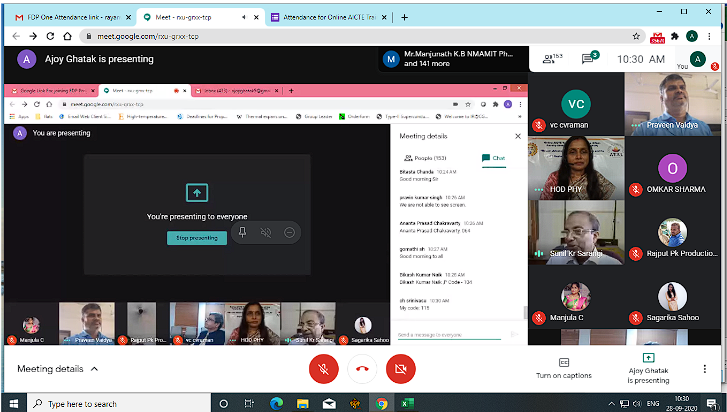Open the more options three-dot menu
The height and width of the screenshot is (412, 727).
[704, 369]
